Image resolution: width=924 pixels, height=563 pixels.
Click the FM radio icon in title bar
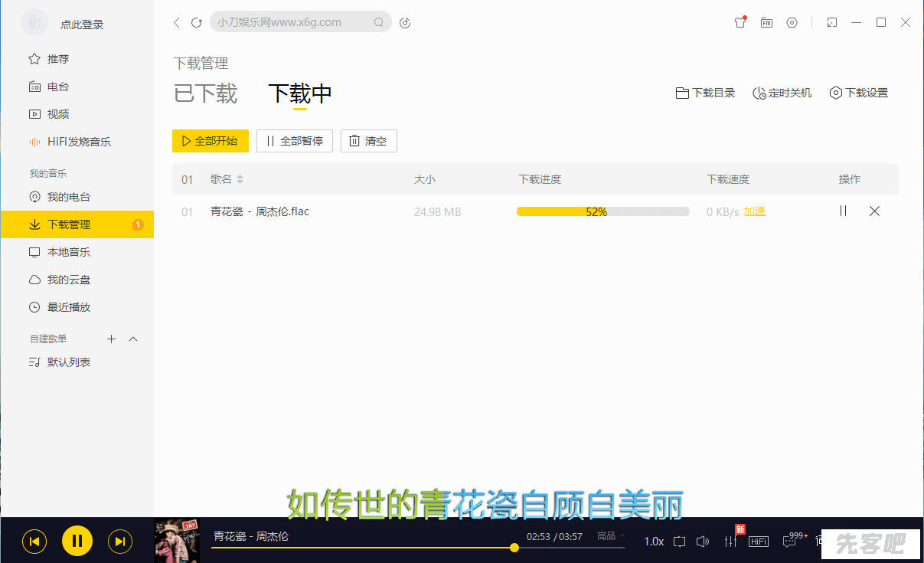tap(766, 23)
